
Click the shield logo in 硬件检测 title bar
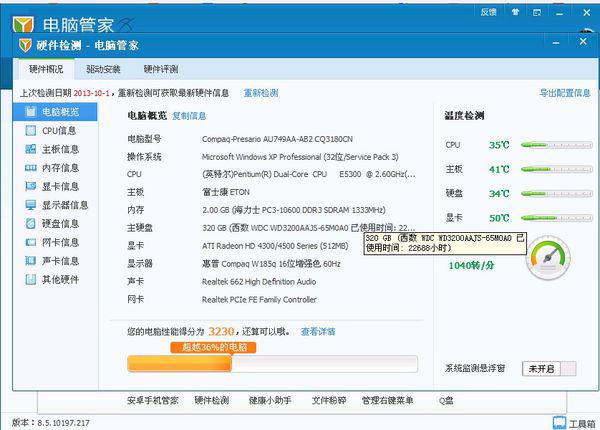[25, 46]
